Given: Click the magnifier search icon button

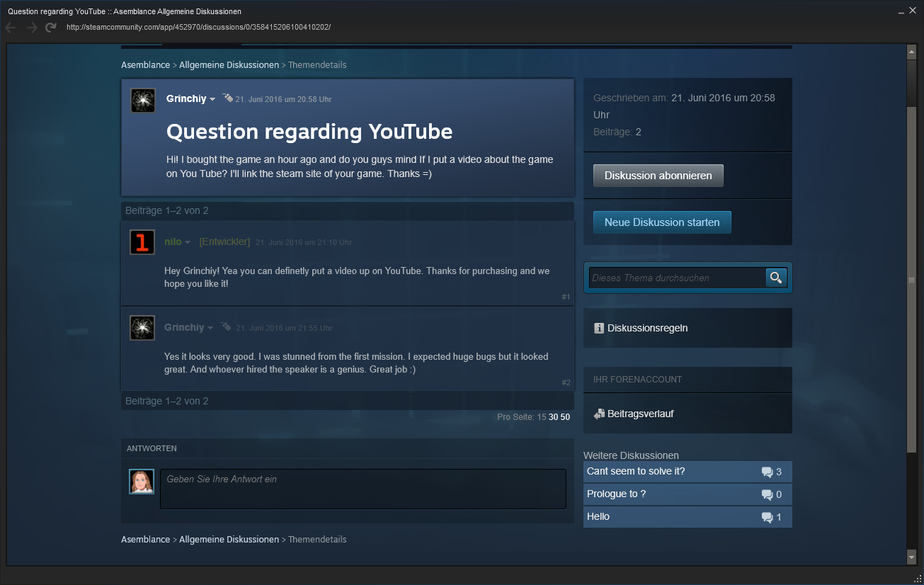Looking at the screenshot, I should [x=776, y=278].
